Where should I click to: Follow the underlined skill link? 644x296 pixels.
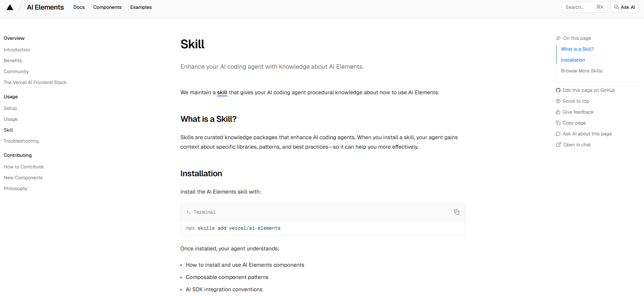(x=222, y=93)
